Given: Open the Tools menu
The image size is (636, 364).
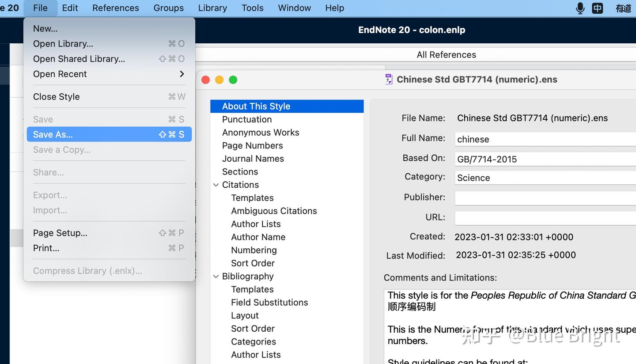Looking at the screenshot, I should point(252,8).
